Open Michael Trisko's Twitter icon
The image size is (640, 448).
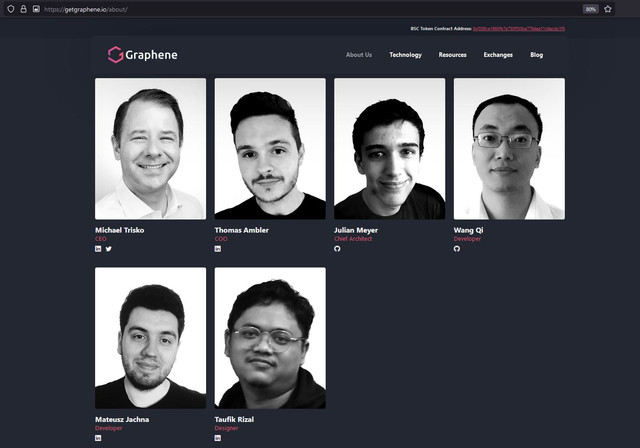pos(109,248)
